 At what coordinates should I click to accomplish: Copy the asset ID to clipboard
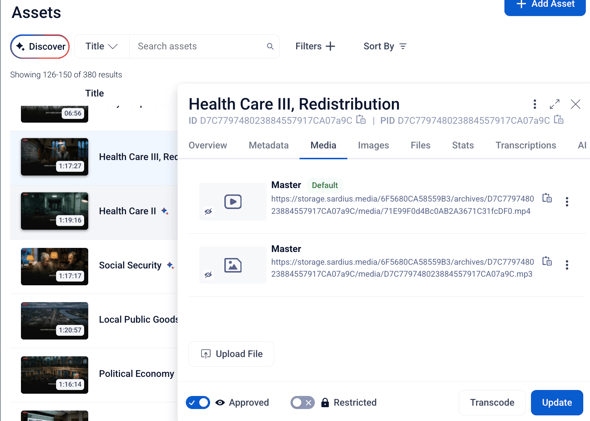coord(361,120)
